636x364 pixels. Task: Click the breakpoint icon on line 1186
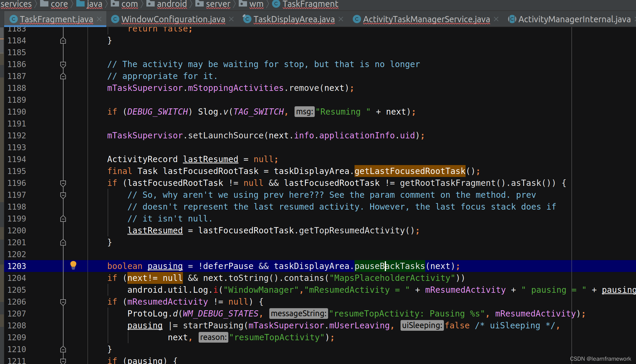click(63, 64)
